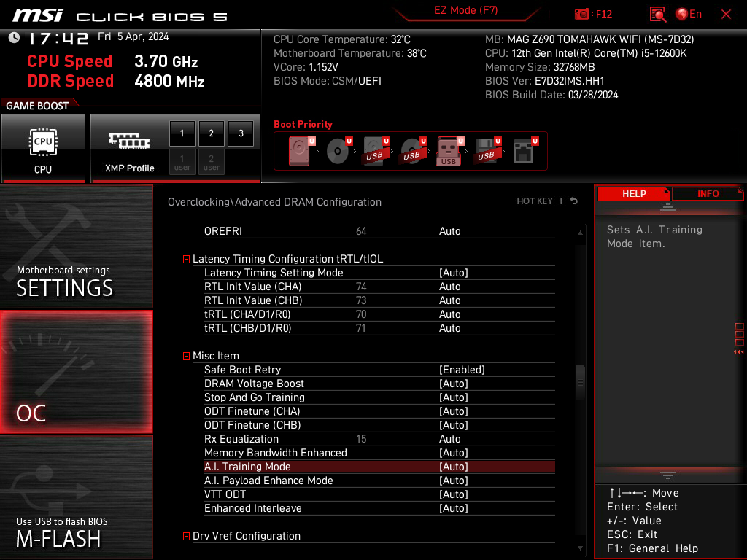Switch to the INFO tab
747x560 pixels.
coord(708,194)
